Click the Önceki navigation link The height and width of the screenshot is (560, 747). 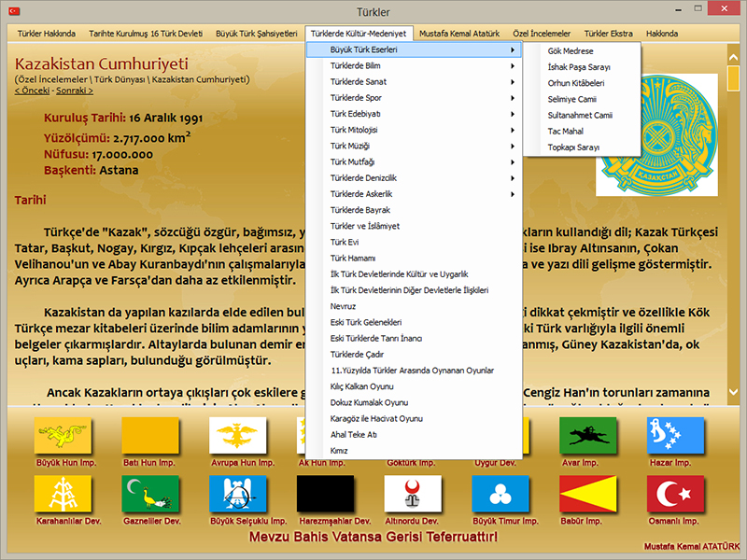(x=33, y=91)
